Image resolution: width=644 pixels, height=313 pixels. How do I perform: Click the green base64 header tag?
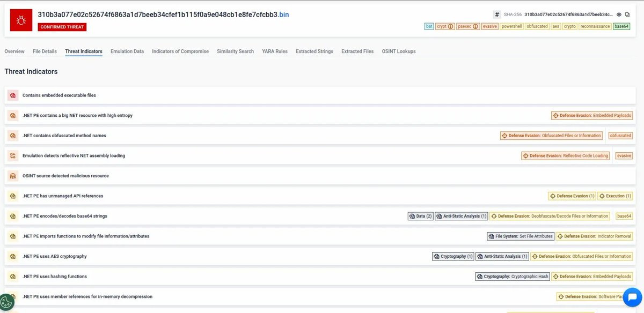tap(622, 26)
